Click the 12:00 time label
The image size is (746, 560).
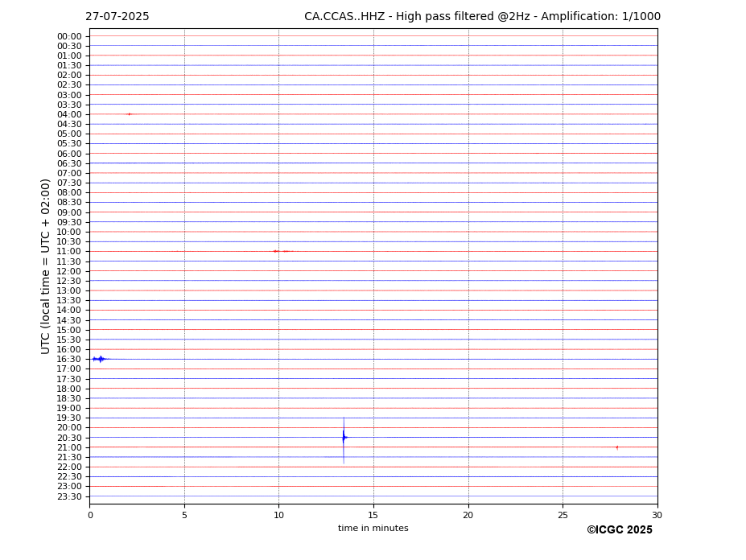(x=69, y=271)
